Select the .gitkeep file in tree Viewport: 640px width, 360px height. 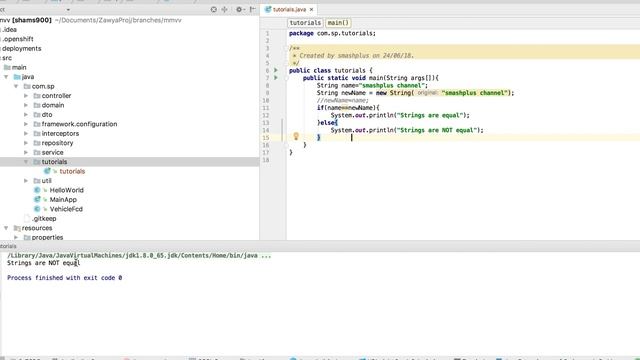click(44, 218)
